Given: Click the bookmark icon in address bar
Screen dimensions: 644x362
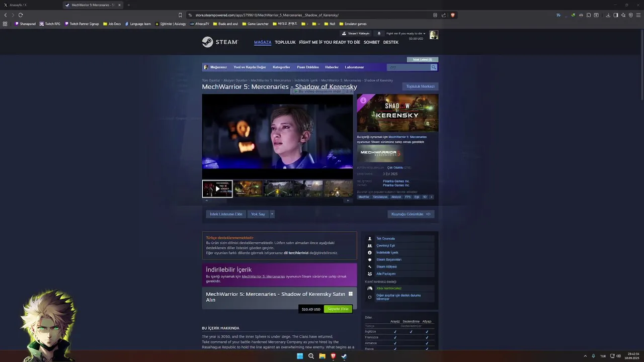Looking at the screenshot, I should click(x=181, y=15).
